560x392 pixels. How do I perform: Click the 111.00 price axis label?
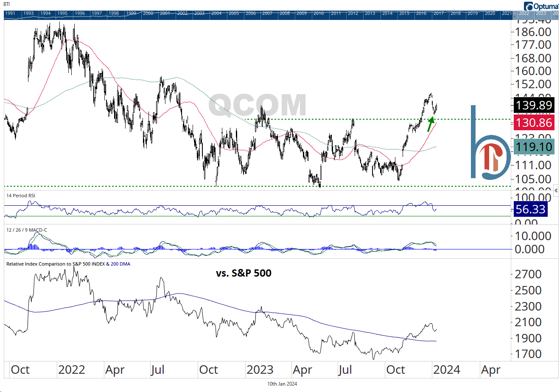click(x=533, y=165)
